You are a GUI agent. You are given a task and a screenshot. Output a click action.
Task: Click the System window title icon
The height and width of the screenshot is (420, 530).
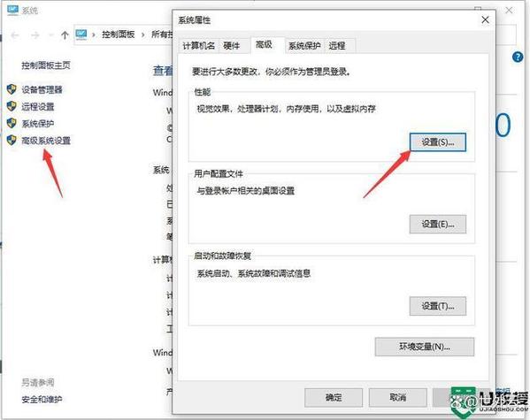[x=12, y=10]
